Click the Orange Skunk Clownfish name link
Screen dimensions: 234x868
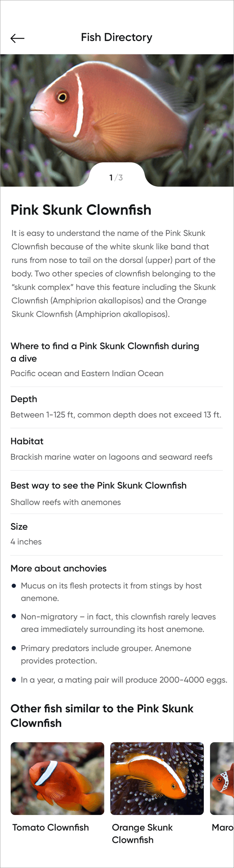(142, 833)
